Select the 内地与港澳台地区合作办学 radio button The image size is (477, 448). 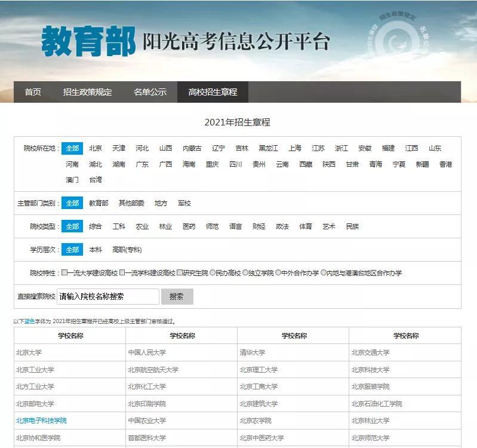coord(324,272)
